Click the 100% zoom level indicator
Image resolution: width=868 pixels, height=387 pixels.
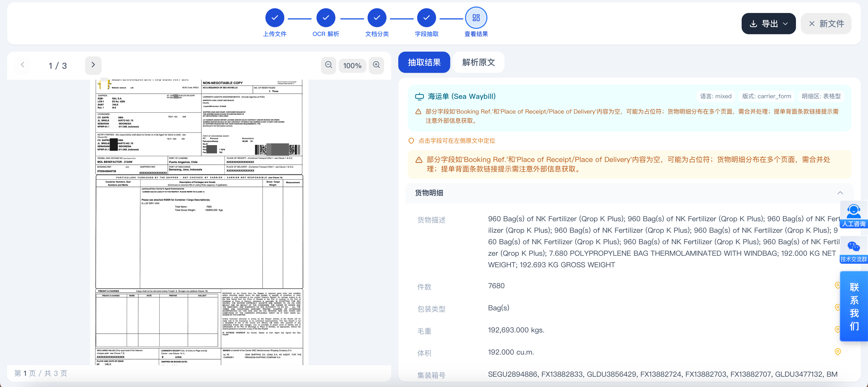(352, 65)
